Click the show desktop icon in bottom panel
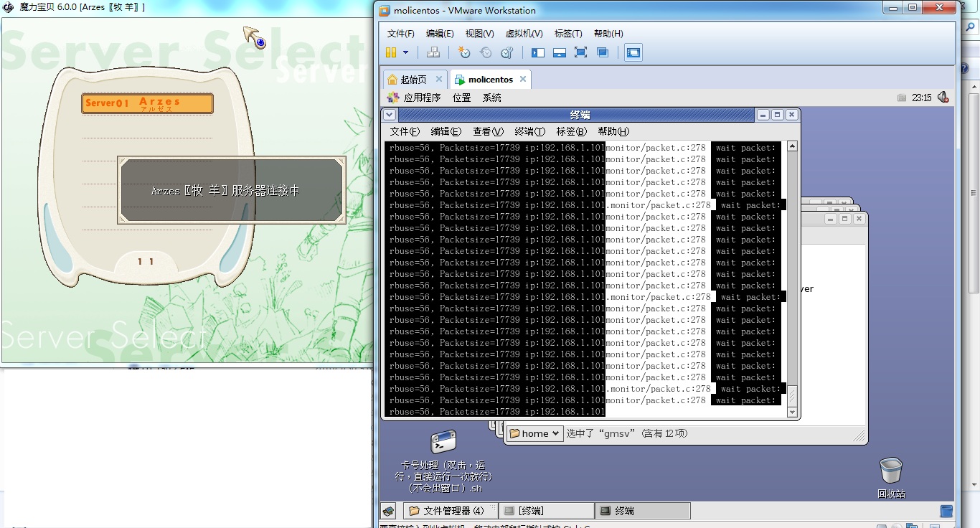 click(x=388, y=511)
